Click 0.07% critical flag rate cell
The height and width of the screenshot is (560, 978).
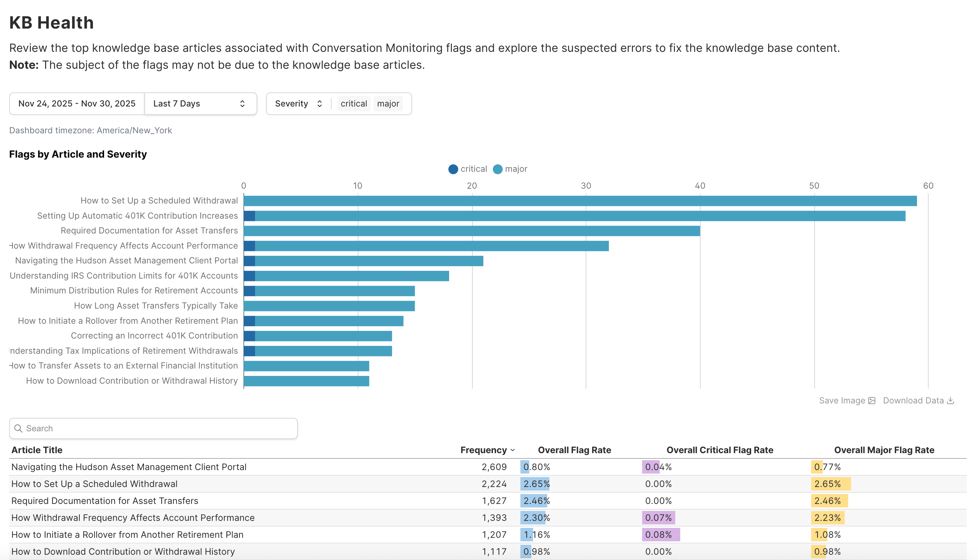(x=658, y=518)
